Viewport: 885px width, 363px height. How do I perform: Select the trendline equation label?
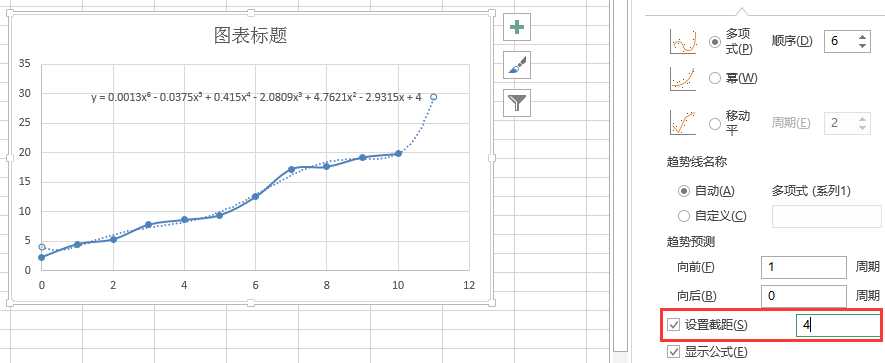tap(256, 97)
